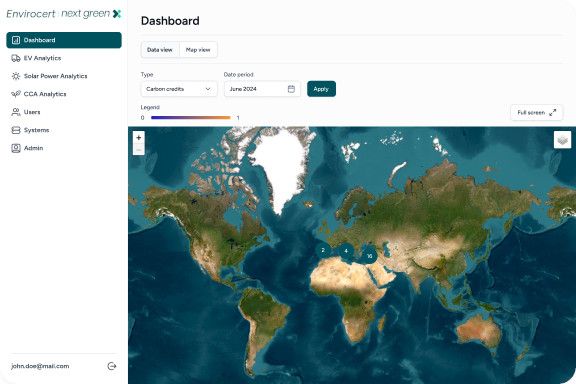Click the Systems server icon
Image resolution: width=576 pixels, height=384 pixels.
click(x=16, y=130)
